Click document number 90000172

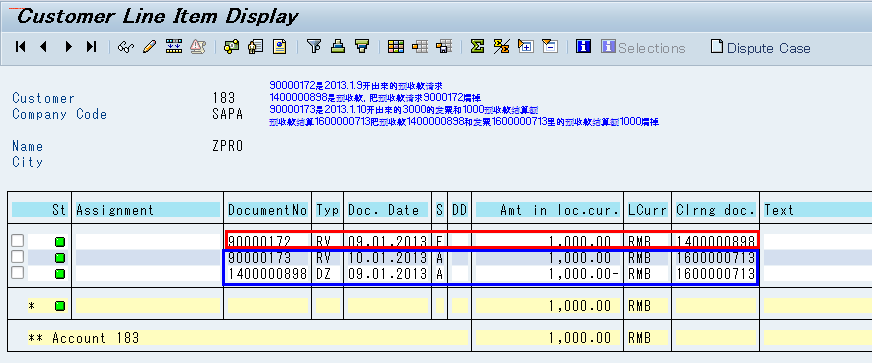tap(260, 242)
